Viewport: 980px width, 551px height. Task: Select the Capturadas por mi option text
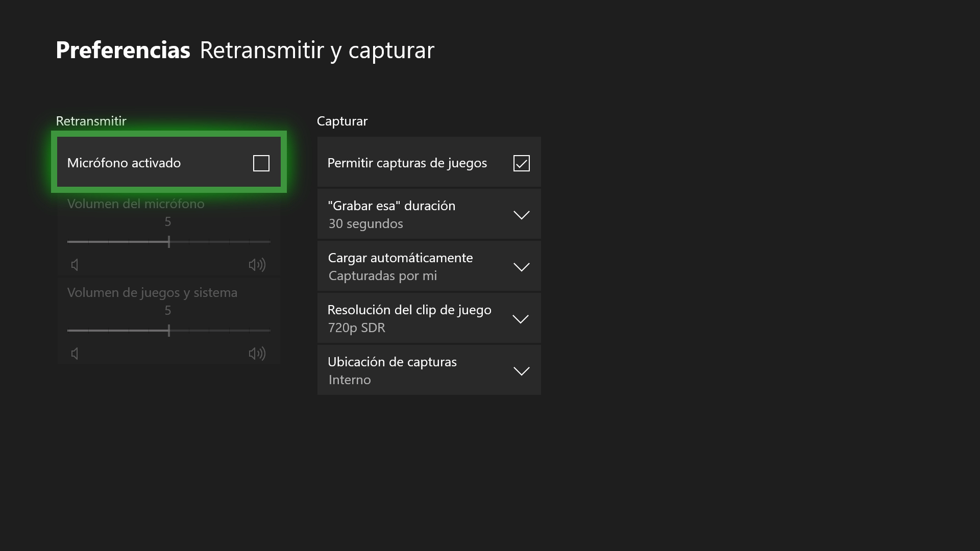(x=382, y=275)
